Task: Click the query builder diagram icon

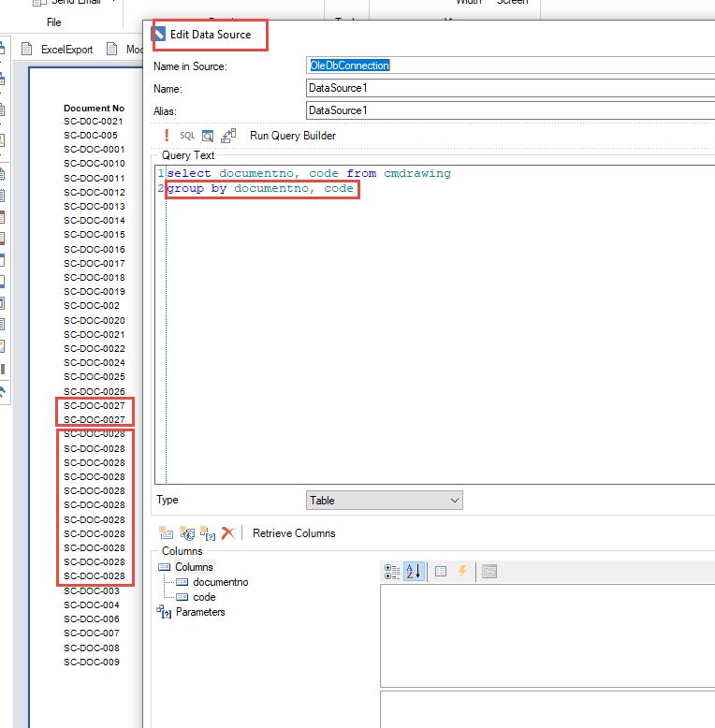Action: click(x=228, y=136)
